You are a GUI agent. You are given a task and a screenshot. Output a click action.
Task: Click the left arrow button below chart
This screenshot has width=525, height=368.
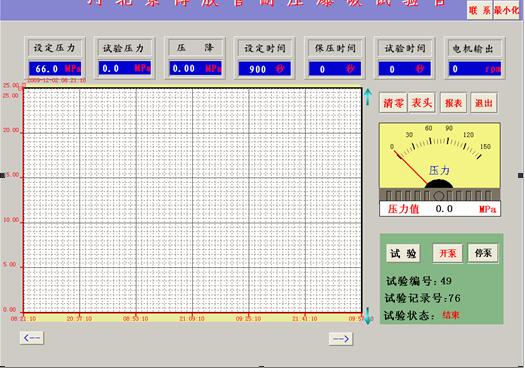click(x=31, y=338)
